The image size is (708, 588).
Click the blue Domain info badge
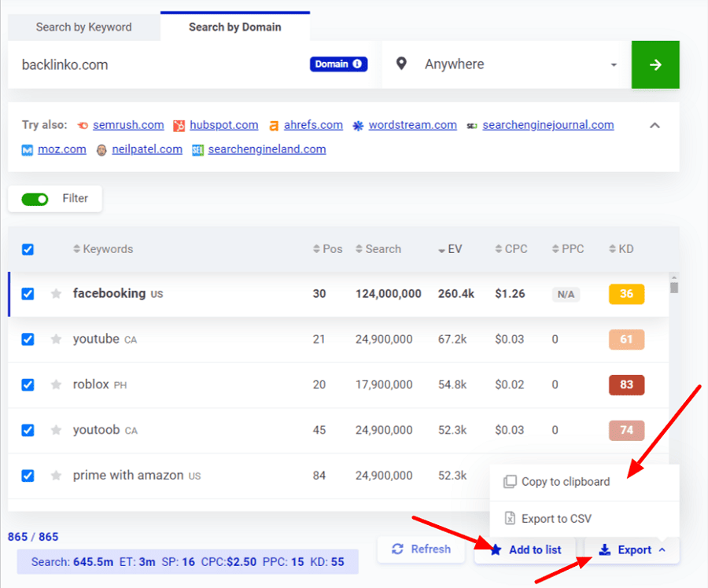(338, 64)
